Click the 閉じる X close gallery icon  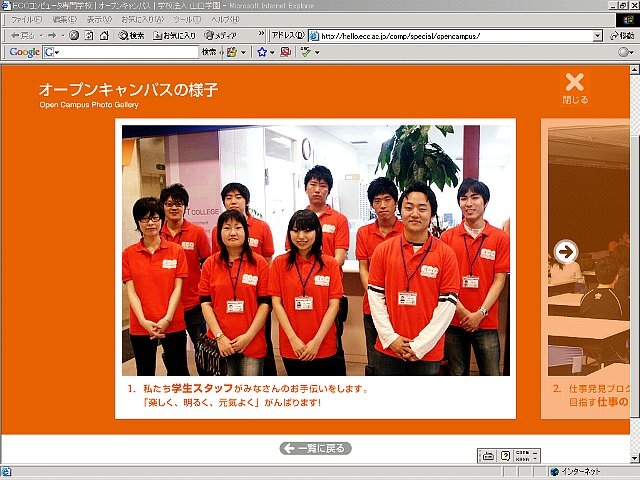click(x=574, y=87)
